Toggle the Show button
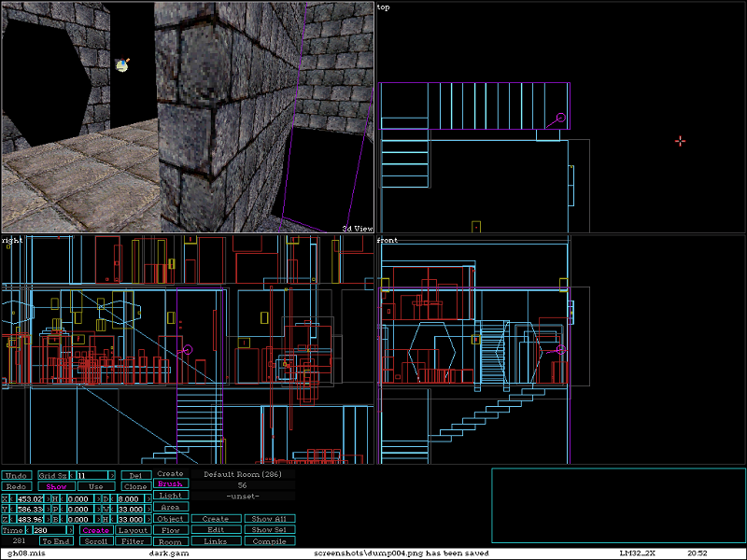 56,486
